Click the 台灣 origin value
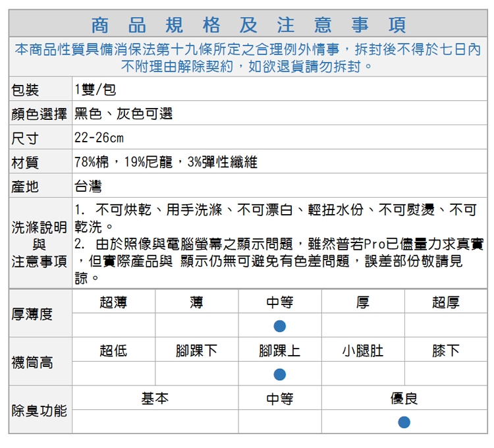This screenshot has width=494, height=448. 89,186
